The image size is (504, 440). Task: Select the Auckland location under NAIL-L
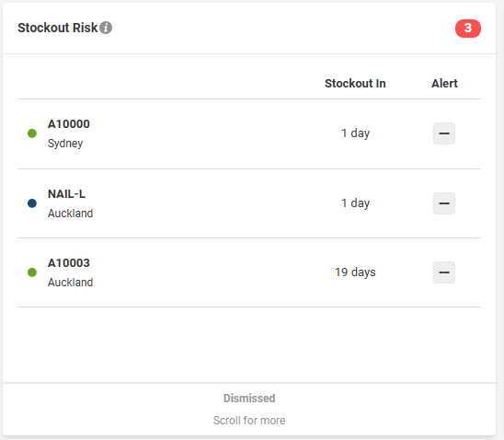tap(71, 214)
